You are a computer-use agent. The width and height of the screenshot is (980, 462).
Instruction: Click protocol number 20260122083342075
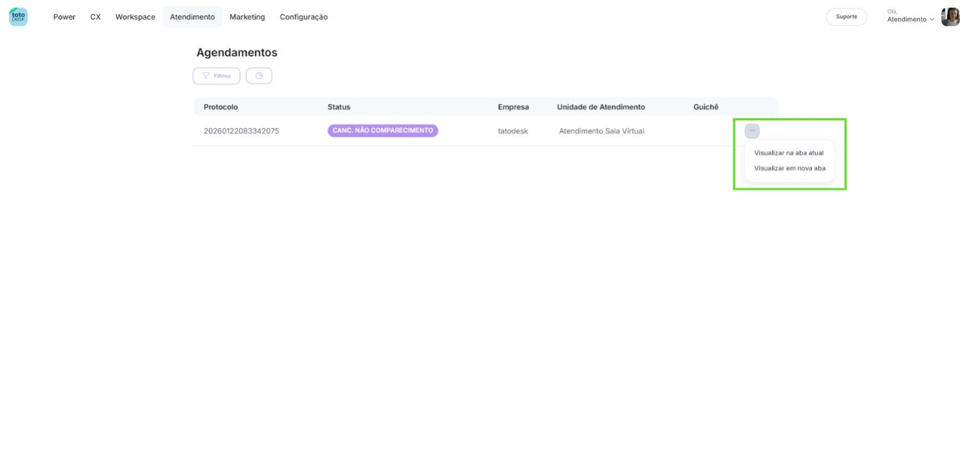(241, 131)
